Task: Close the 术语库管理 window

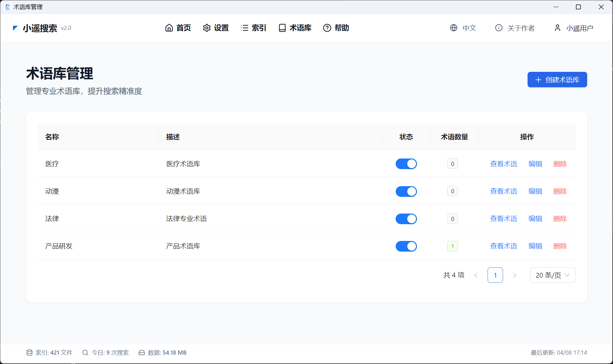Action: (601, 7)
